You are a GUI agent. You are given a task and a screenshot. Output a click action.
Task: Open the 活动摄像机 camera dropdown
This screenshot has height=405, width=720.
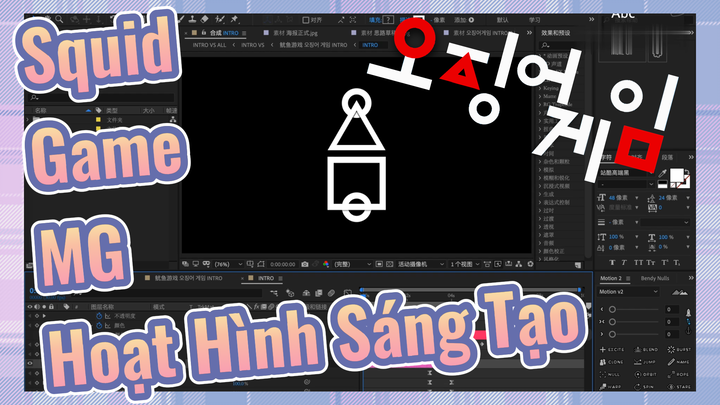[x=421, y=264]
